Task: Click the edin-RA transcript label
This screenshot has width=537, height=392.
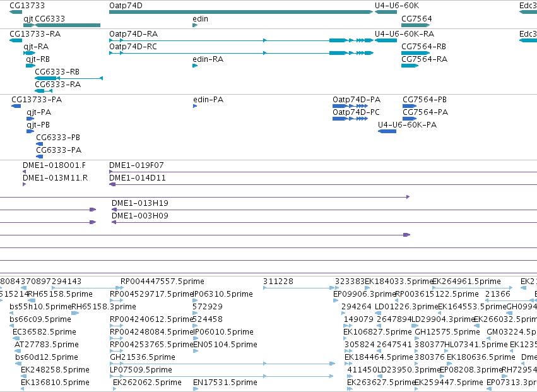Action: coord(208,59)
